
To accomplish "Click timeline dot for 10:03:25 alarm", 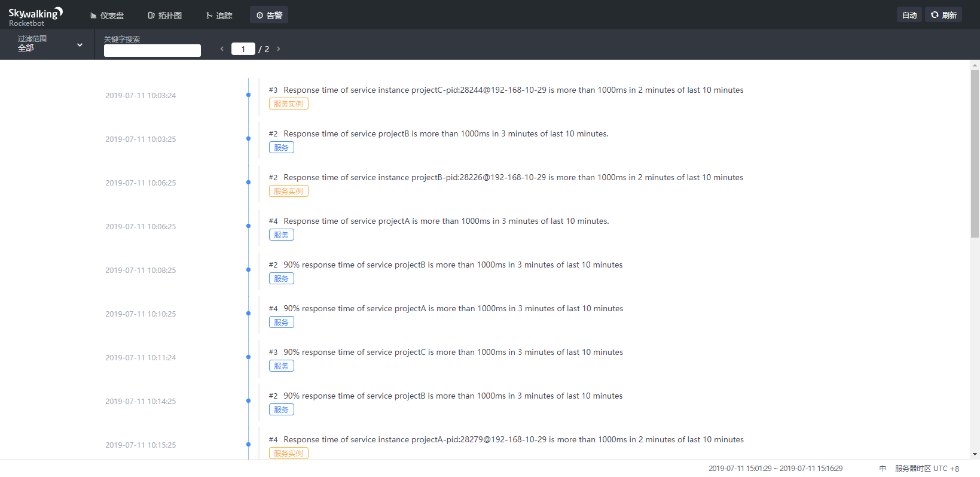I will pyautogui.click(x=248, y=139).
